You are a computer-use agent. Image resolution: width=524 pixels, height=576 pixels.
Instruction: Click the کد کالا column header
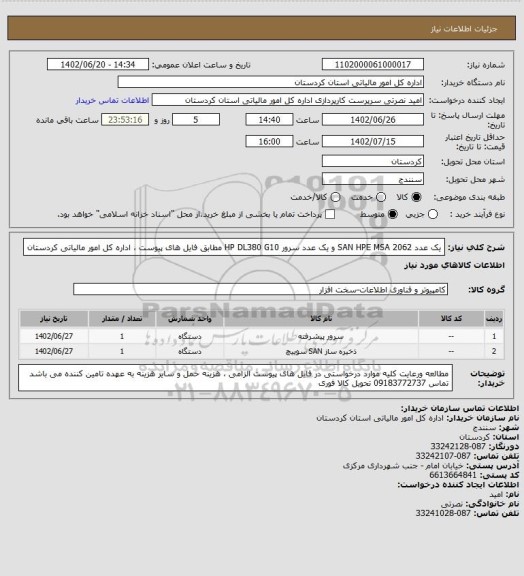451,318
